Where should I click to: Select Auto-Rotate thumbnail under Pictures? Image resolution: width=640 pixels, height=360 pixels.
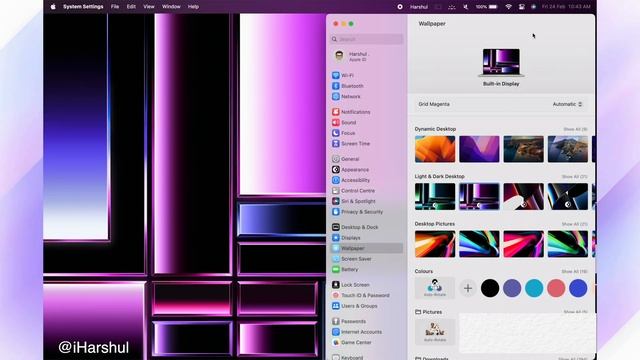click(x=435, y=332)
